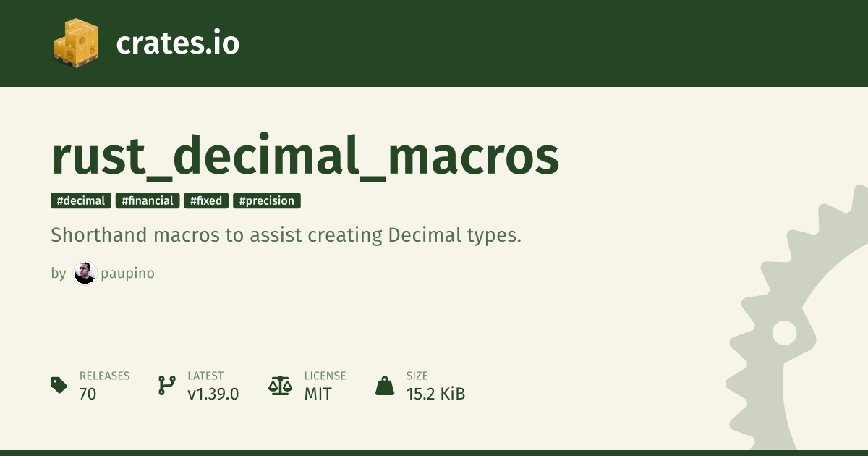This screenshot has height=456, width=868.
Task: Select the MIT license text
Action: click(x=318, y=394)
